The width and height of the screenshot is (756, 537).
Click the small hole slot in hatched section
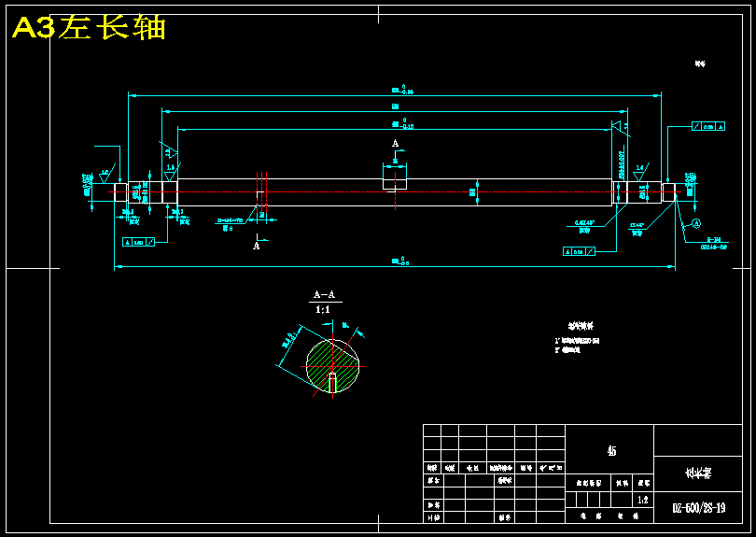tap(332, 383)
